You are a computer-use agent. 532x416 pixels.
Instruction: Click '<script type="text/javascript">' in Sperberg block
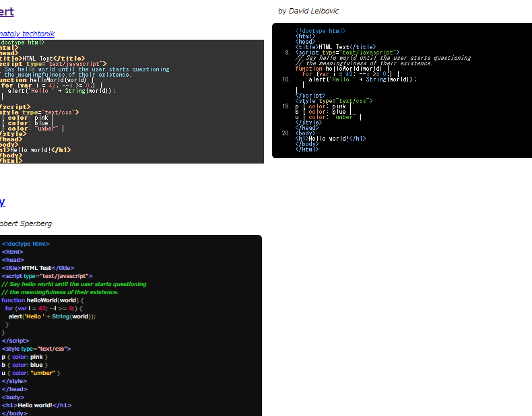(x=47, y=276)
